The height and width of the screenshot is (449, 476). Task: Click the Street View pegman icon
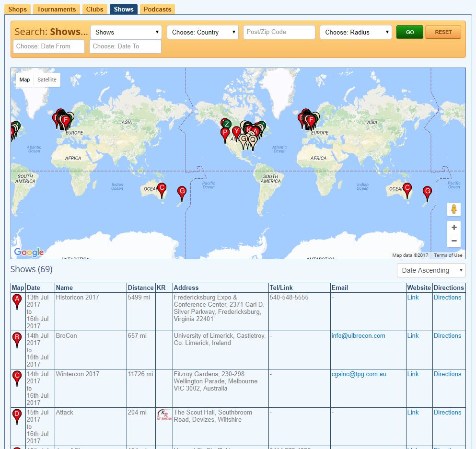(x=454, y=209)
